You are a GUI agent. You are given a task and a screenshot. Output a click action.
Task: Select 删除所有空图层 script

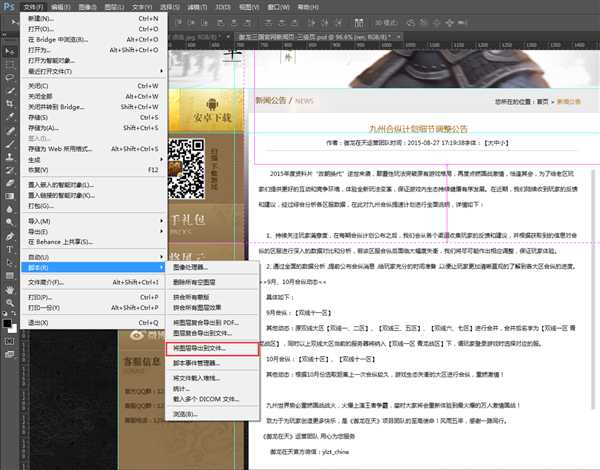coord(212,282)
